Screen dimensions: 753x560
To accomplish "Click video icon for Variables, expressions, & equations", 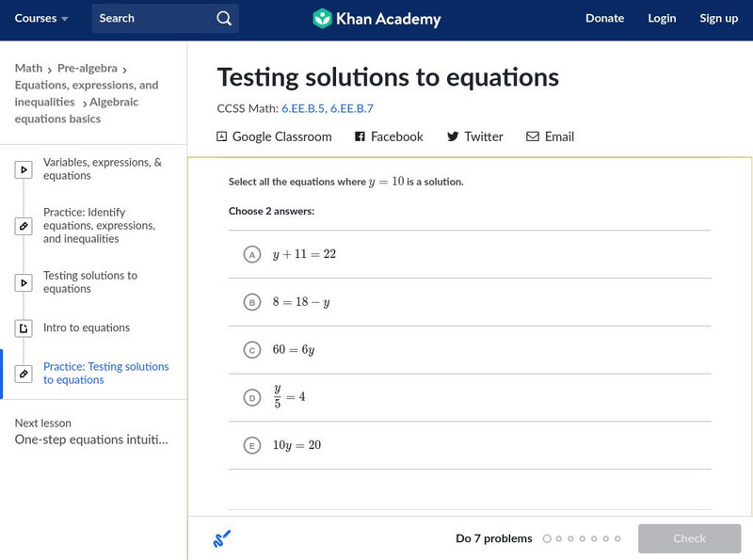I will 24,170.
